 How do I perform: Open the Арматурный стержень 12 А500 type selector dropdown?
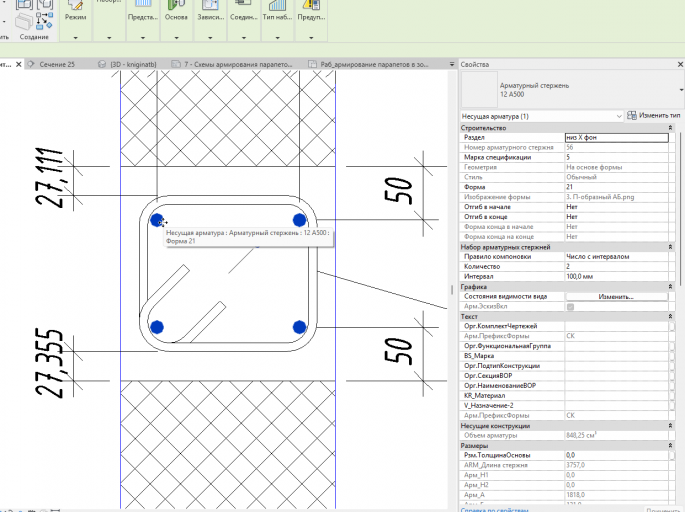tap(681, 90)
